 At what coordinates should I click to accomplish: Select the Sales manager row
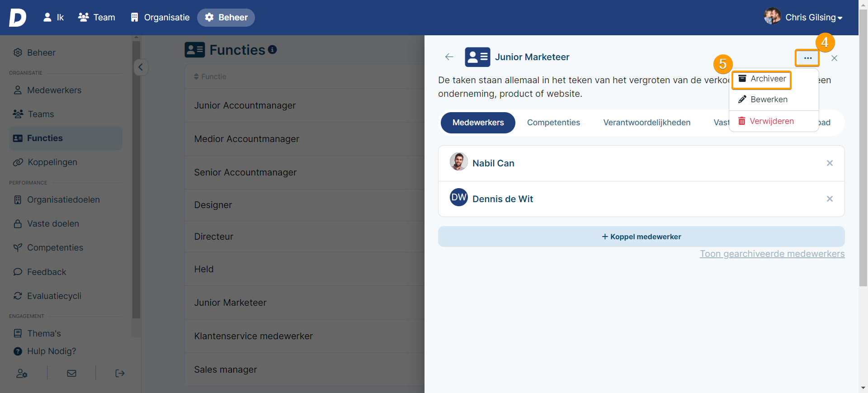click(x=304, y=369)
